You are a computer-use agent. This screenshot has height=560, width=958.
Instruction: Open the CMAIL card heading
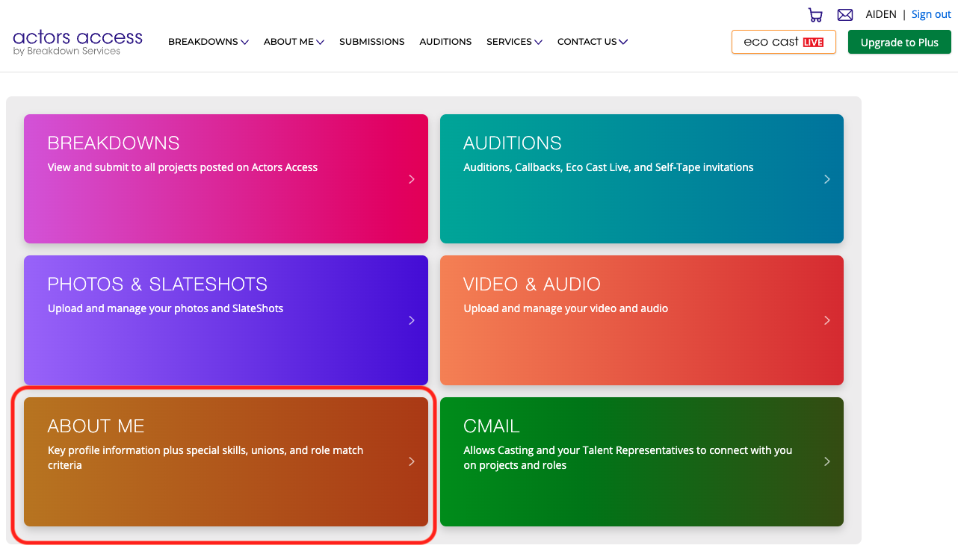click(492, 426)
